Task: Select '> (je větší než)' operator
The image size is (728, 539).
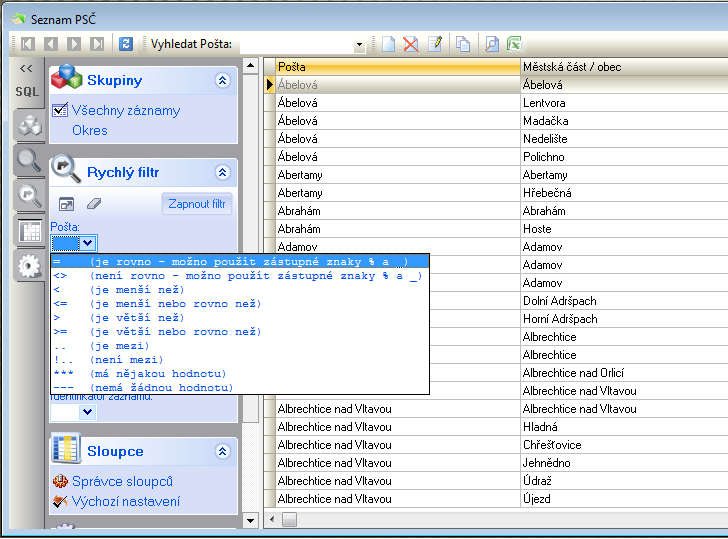Action: tap(240, 318)
